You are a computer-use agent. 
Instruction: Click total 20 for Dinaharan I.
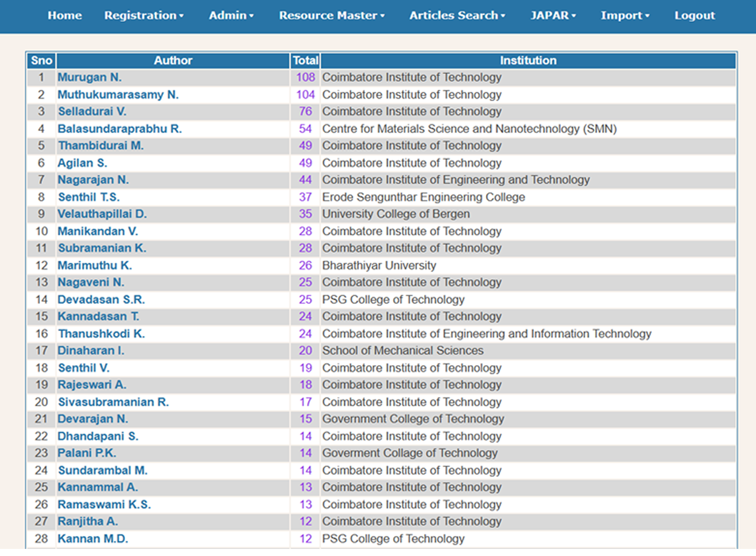(305, 351)
